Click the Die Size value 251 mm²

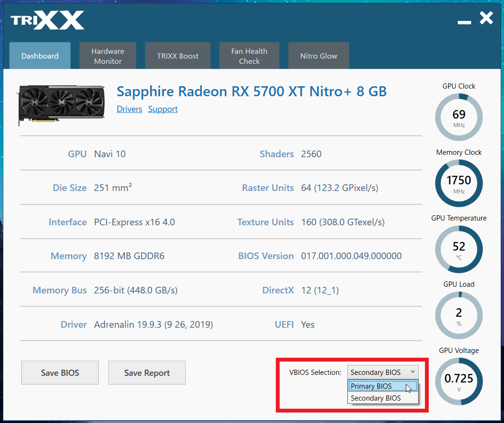[113, 188]
